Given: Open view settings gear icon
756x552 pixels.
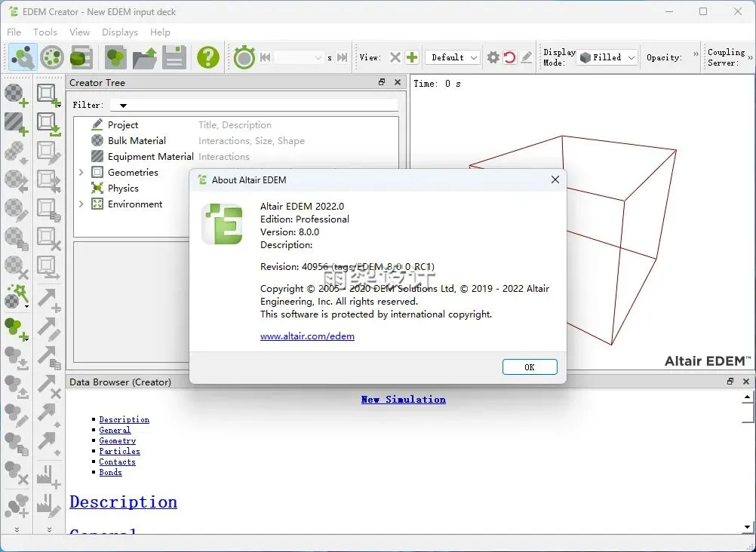Looking at the screenshot, I should (x=493, y=57).
